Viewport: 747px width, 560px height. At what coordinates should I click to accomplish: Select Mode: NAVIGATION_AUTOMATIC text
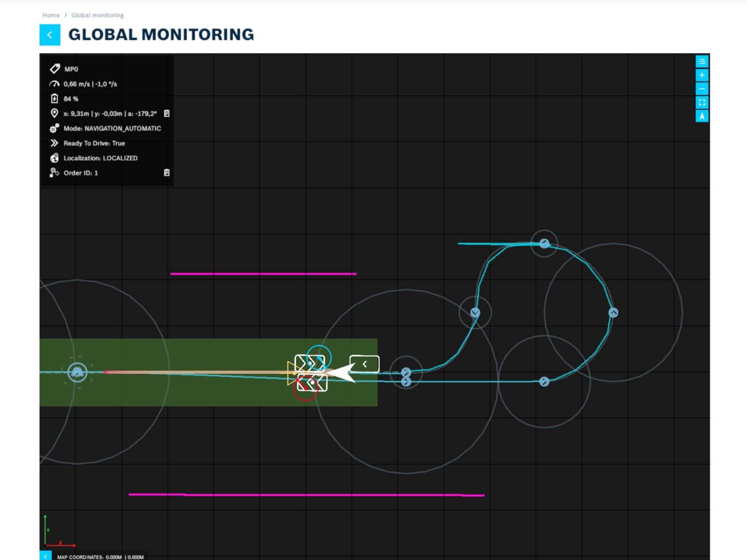(x=112, y=128)
